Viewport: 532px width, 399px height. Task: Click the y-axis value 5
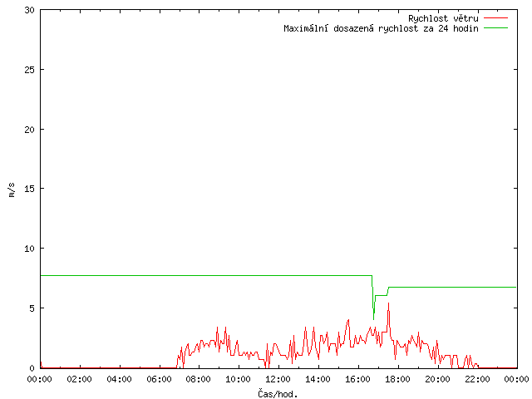click(x=32, y=308)
